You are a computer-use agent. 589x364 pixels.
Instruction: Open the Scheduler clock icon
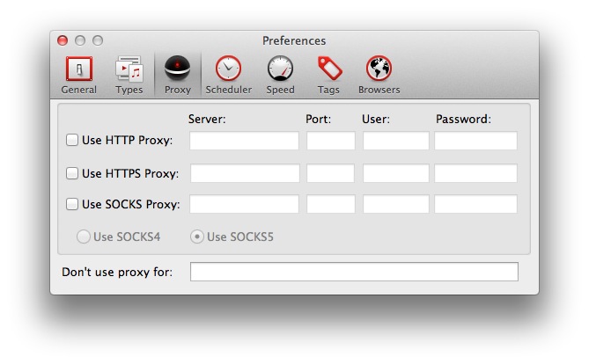[x=228, y=69]
